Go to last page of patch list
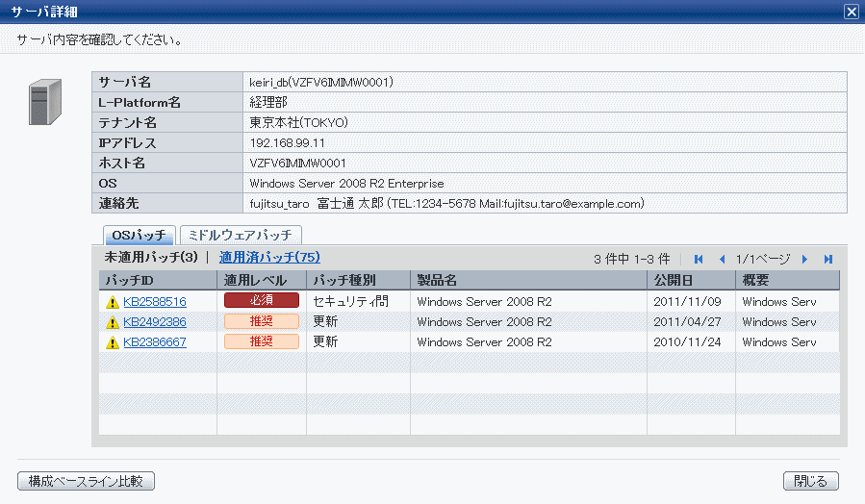Image resolution: width=865 pixels, height=504 pixels. pyautogui.click(x=828, y=259)
